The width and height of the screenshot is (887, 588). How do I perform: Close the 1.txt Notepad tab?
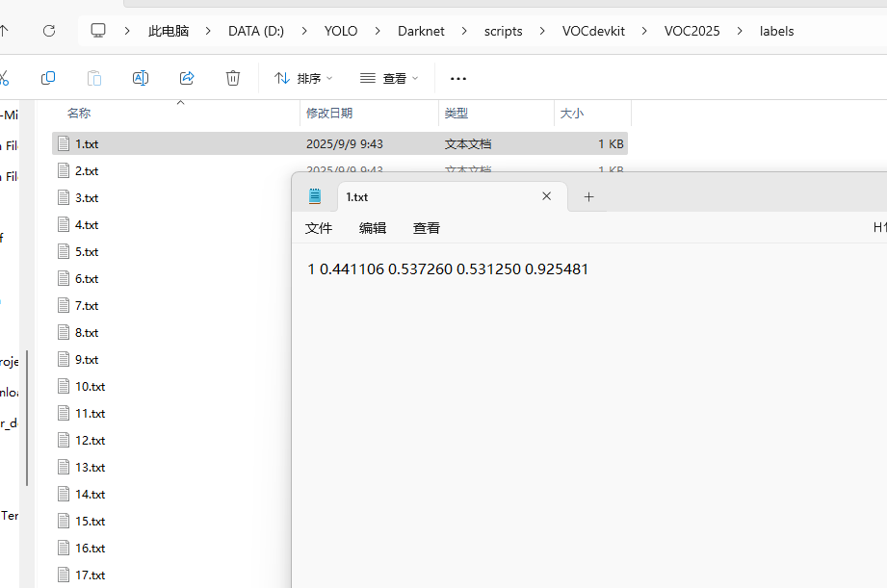point(546,196)
